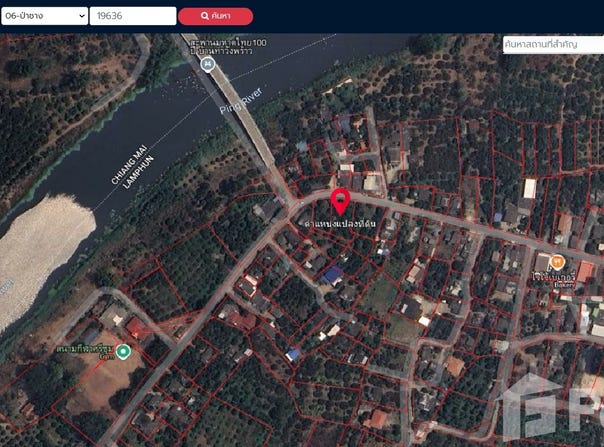Viewport: 604px width, 447px height.
Task: Click the Ping River map label
Action: tap(241, 101)
